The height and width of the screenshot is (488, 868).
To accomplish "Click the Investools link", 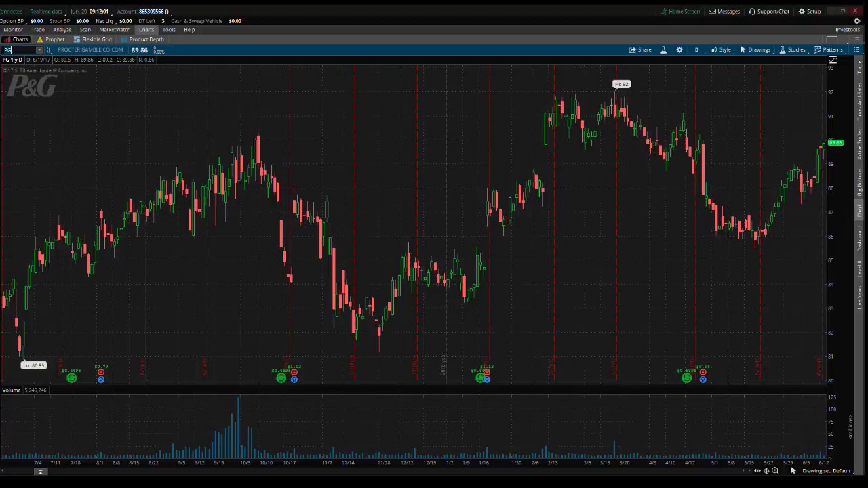I will coord(847,30).
